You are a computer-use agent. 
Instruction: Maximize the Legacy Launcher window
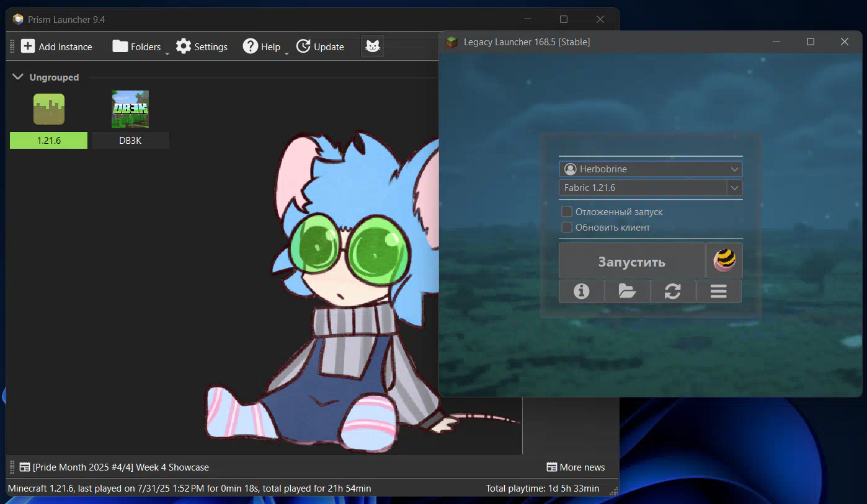point(811,42)
